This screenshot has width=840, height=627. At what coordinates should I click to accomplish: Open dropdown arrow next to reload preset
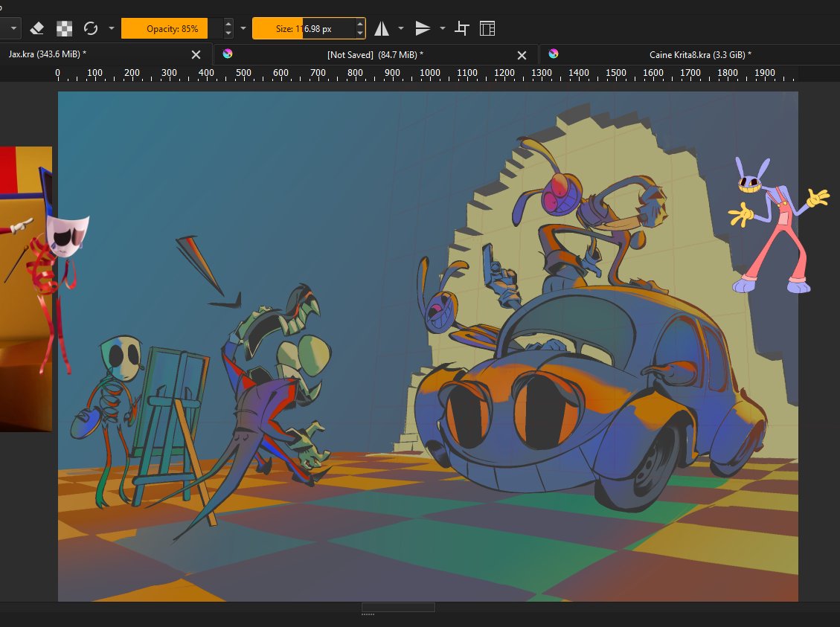pos(112,28)
